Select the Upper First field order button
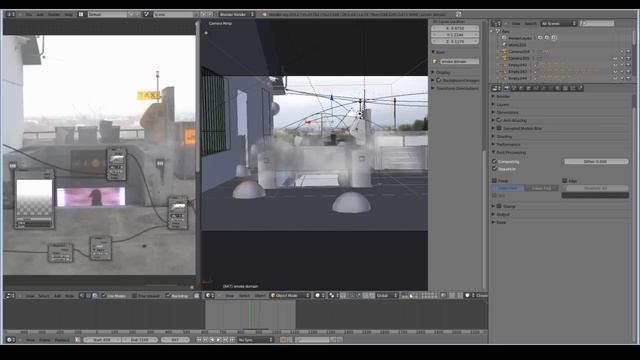 click(x=508, y=188)
